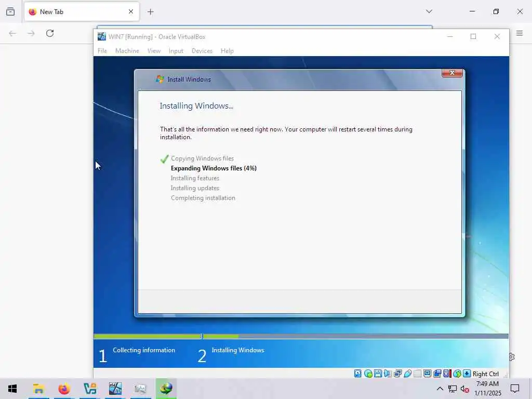Click the "Completing installation" step text
Screen dimensions: 532x399
point(203,198)
